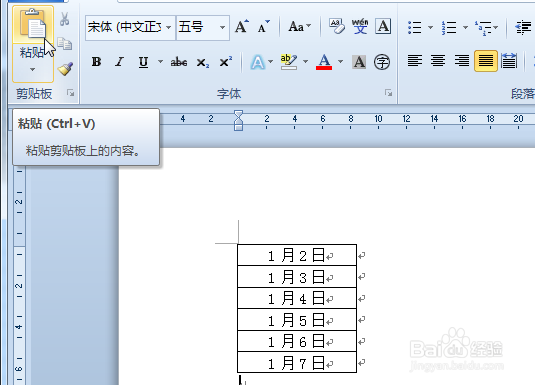Toggle Bold formatting
Image resolution: width=535 pixels, height=385 pixels.
pos(97,62)
